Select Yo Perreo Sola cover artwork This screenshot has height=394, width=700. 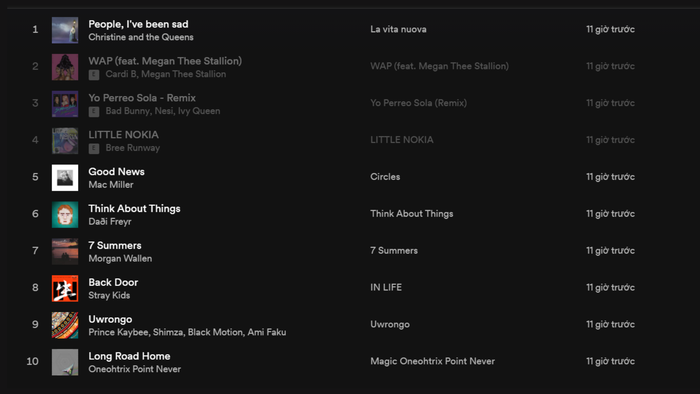(x=65, y=104)
